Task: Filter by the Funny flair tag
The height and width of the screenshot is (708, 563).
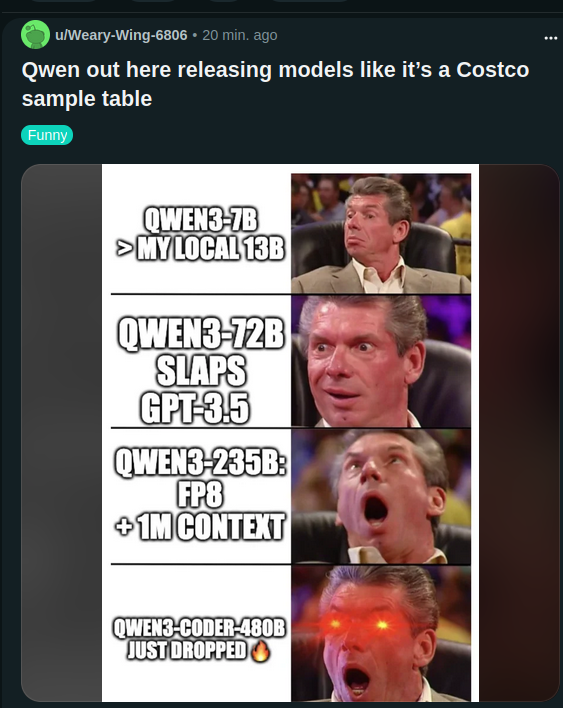Action: point(47,135)
